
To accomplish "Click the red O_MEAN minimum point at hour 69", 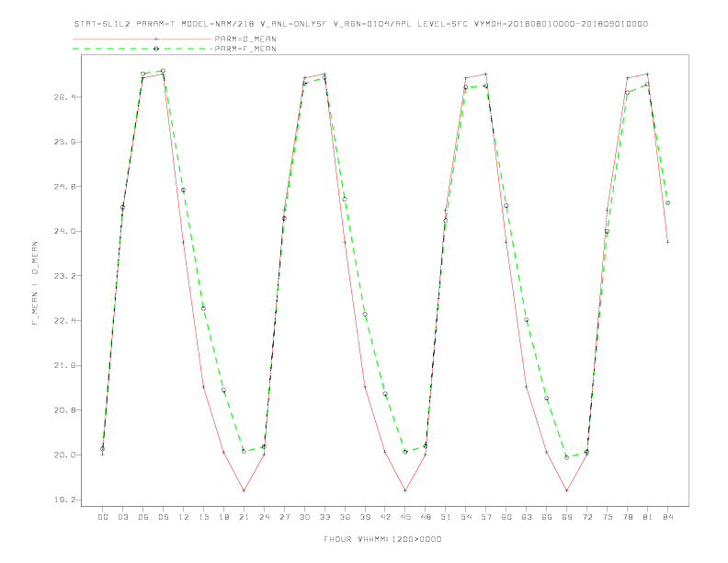I will tap(567, 490).
